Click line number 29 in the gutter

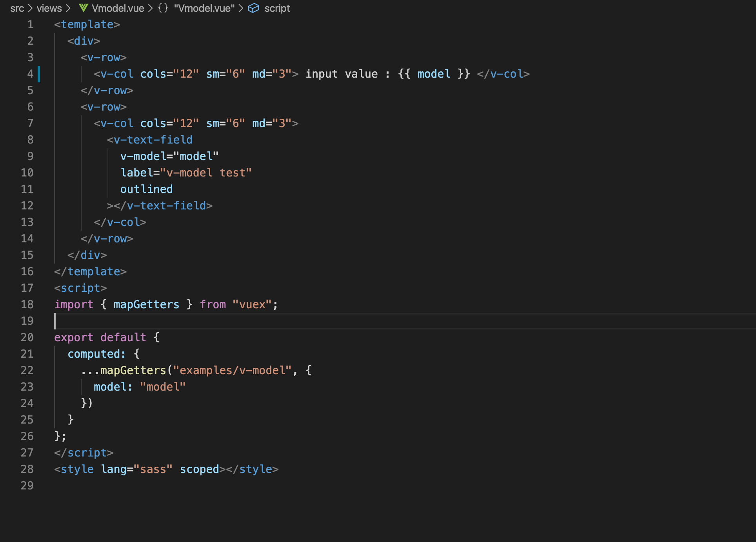(27, 486)
